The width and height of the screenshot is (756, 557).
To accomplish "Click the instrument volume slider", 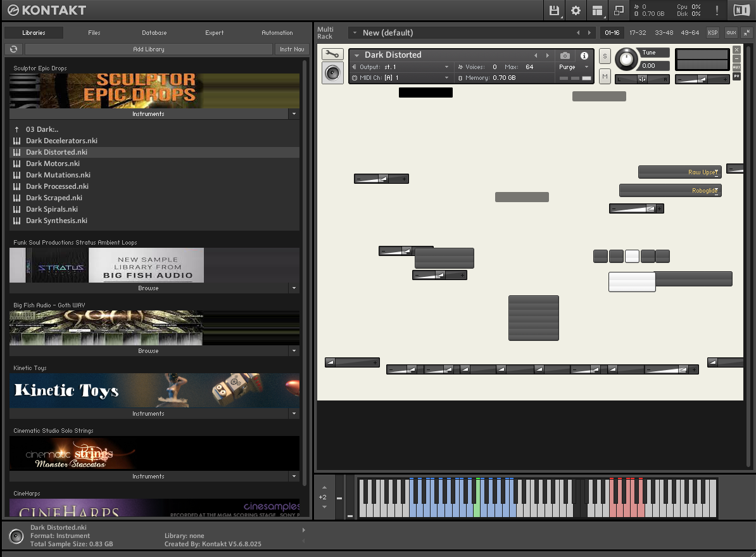I will pos(702,79).
